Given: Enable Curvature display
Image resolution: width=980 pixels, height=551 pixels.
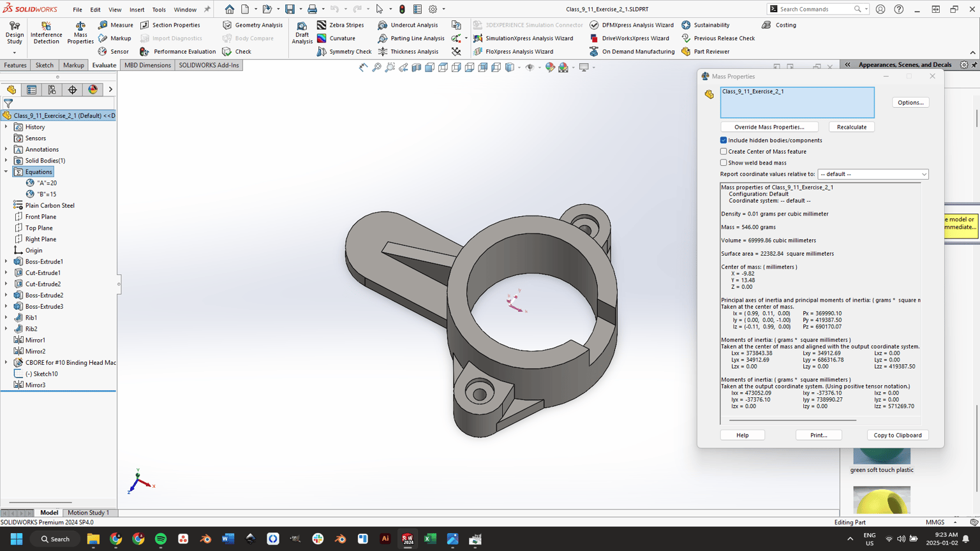Looking at the screenshot, I should [336, 38].
